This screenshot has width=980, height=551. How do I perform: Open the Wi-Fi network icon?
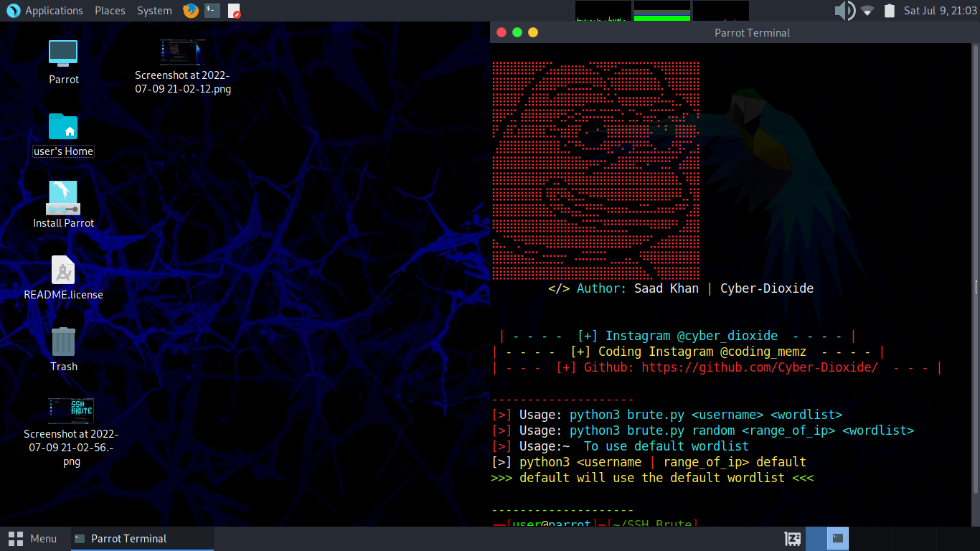[x=867, y=11]
